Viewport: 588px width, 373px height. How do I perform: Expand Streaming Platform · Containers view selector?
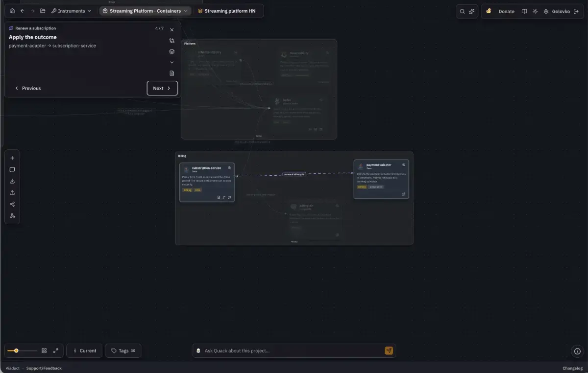(x=145, y=11)
